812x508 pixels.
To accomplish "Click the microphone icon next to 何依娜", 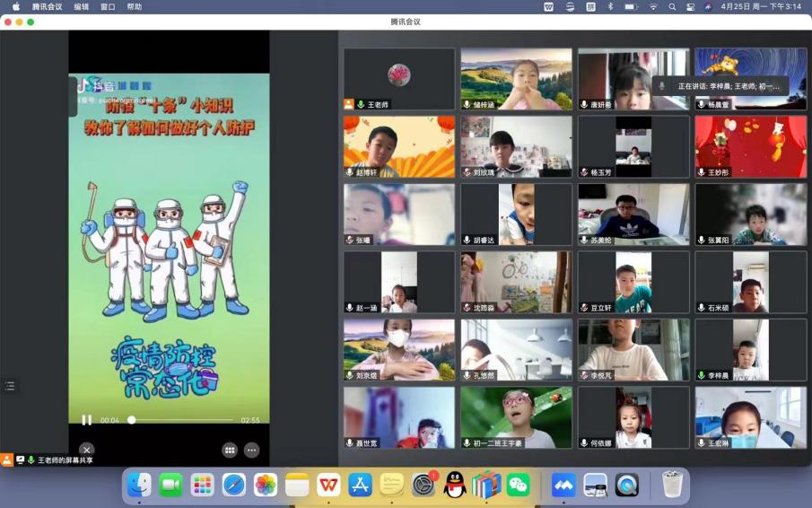I will [x=583, y=443].
